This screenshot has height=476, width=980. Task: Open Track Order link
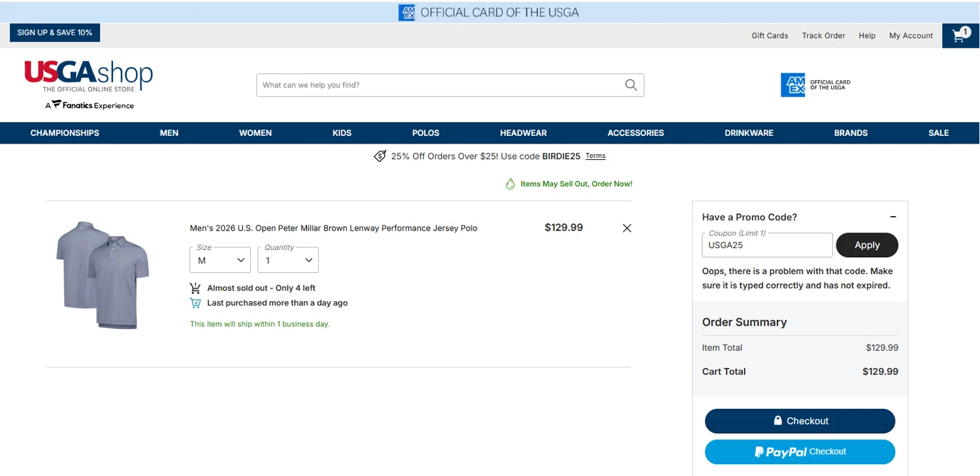point(823,36)
